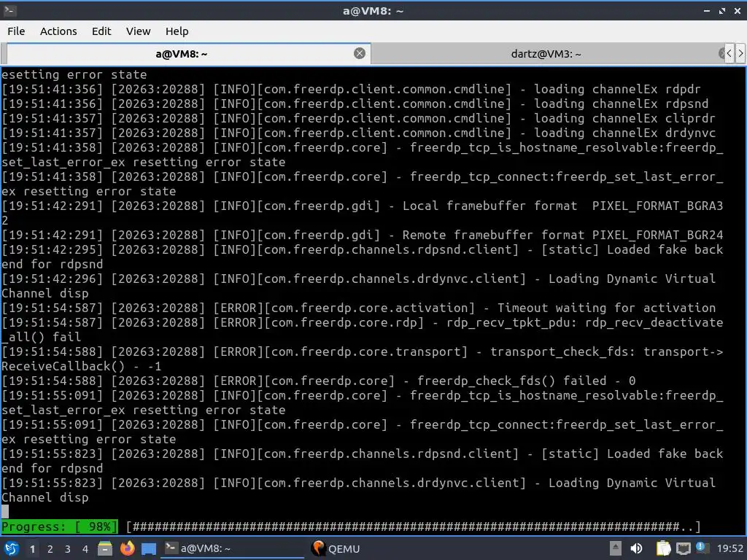
Task: Minimize the terminal window
Action: point(707,10)
